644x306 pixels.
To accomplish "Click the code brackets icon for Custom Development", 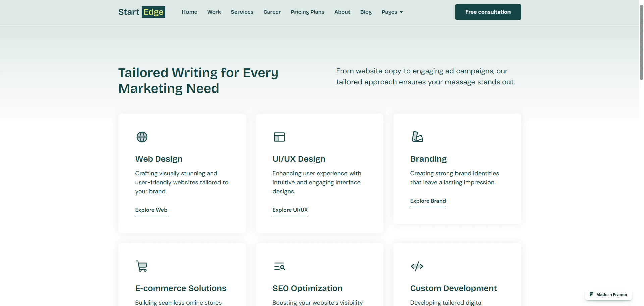I will tap(417, 266).
